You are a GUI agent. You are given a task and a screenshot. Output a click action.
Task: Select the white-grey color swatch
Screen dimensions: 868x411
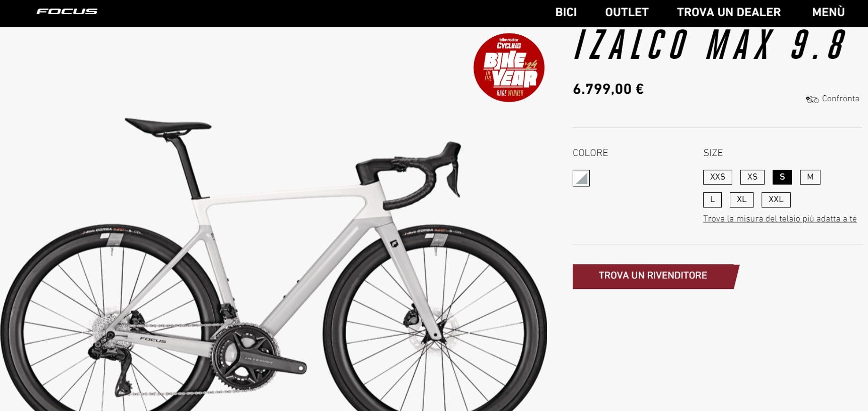coord(581,178)
